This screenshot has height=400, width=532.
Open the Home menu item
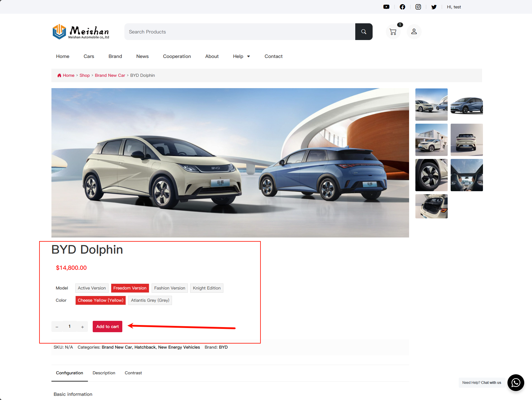point(63,56)
